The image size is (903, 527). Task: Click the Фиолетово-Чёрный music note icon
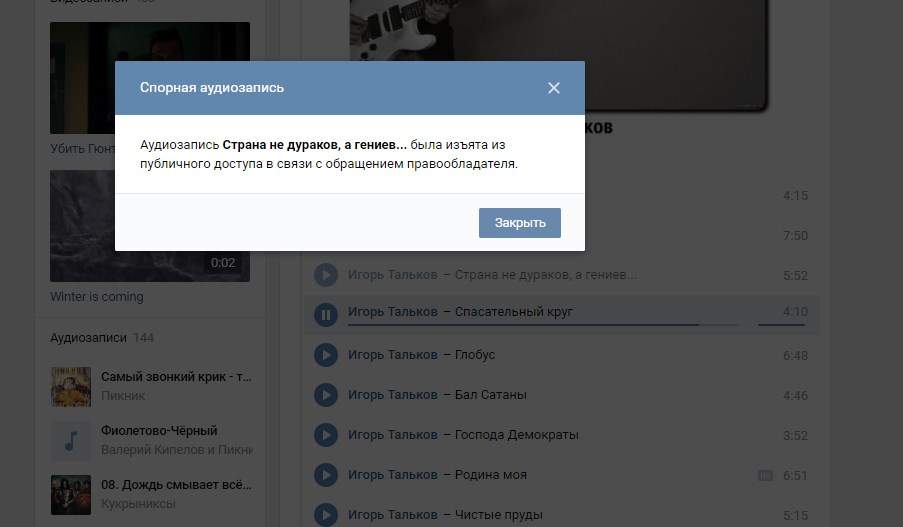click(71, 441)
